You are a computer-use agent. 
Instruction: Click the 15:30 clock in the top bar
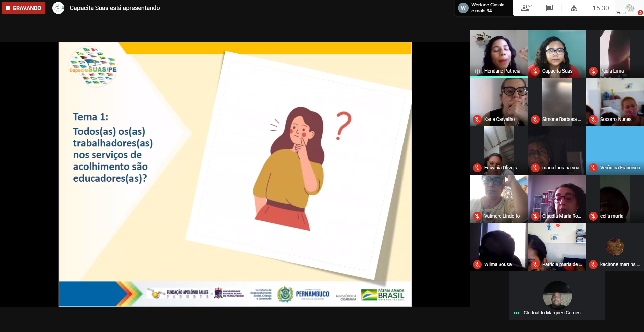tap(600, 8)
